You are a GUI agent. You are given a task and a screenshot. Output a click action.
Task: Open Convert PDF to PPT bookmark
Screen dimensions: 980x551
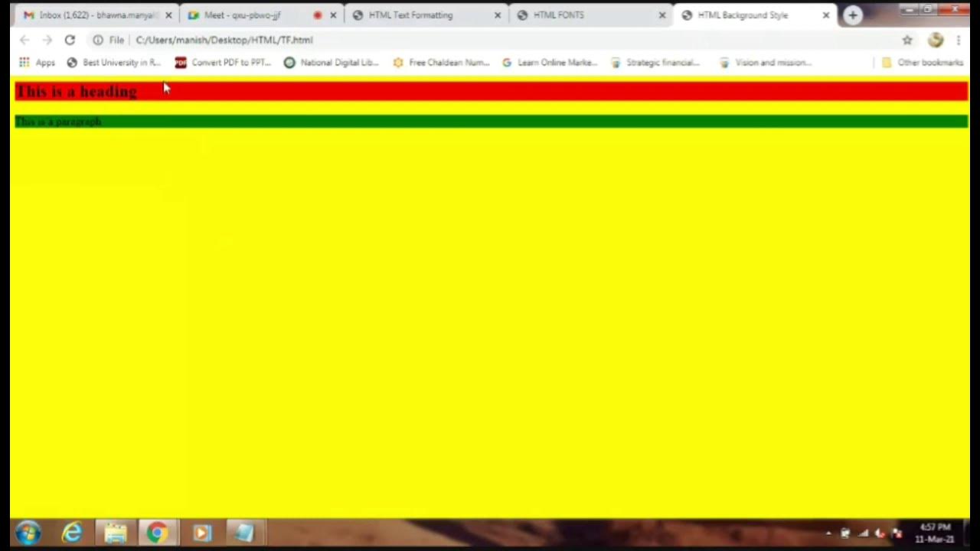pos(223,63)
